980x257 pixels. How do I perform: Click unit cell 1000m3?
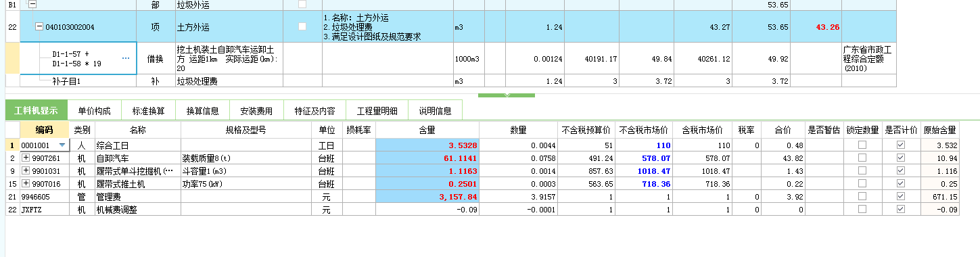[469, 59]
